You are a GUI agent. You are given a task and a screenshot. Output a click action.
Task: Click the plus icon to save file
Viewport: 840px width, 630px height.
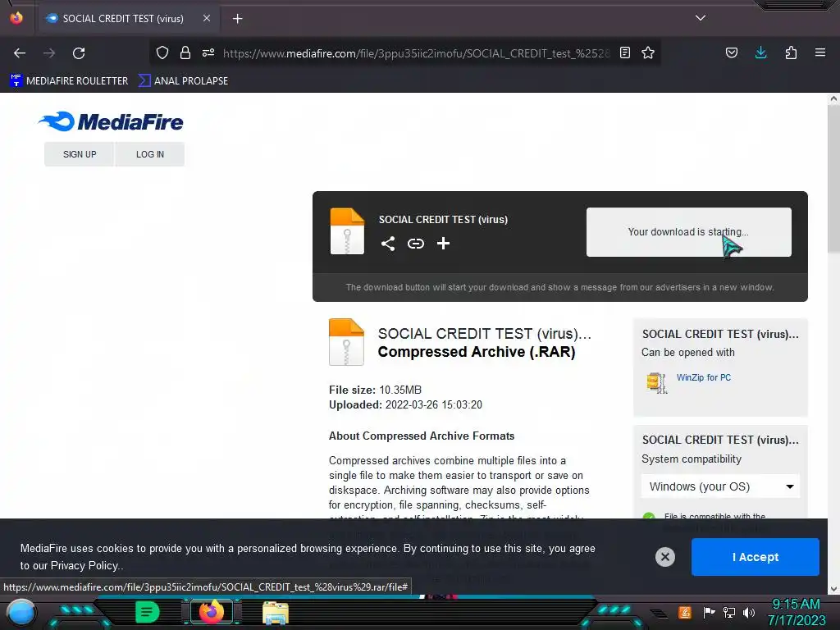(x=443, y=244)
